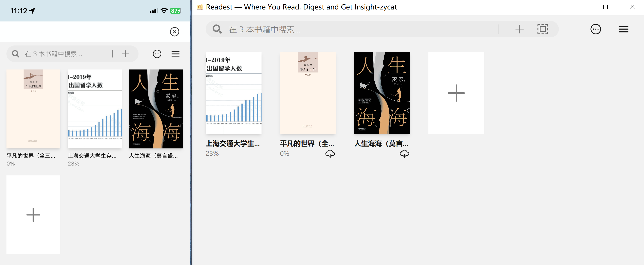Click the 平凡的世界（全三... title in mobile view
Screen dimensions: 644x265
(31, 156)
